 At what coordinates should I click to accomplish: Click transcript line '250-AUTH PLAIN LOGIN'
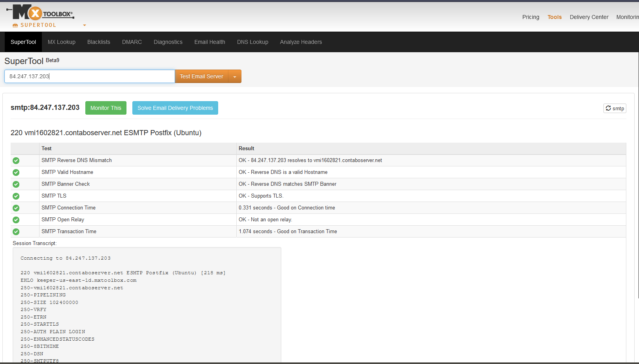click(53, 332)
